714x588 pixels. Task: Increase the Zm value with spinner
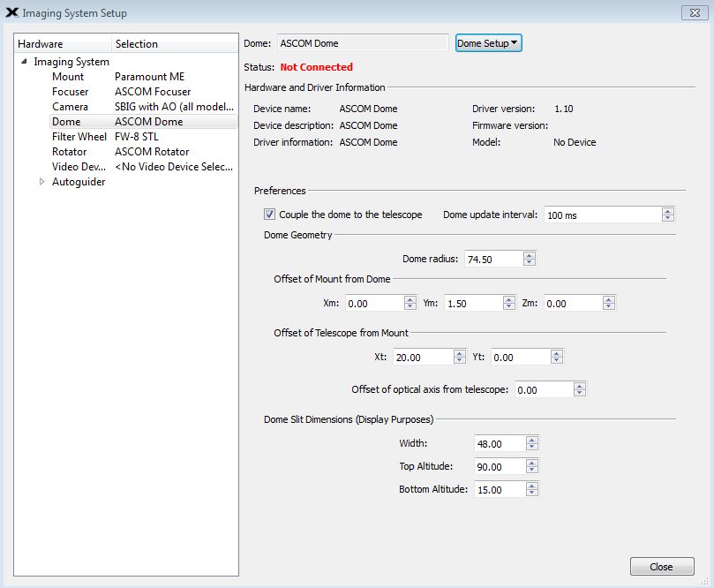pyautogui.click(x=609, y=299)
